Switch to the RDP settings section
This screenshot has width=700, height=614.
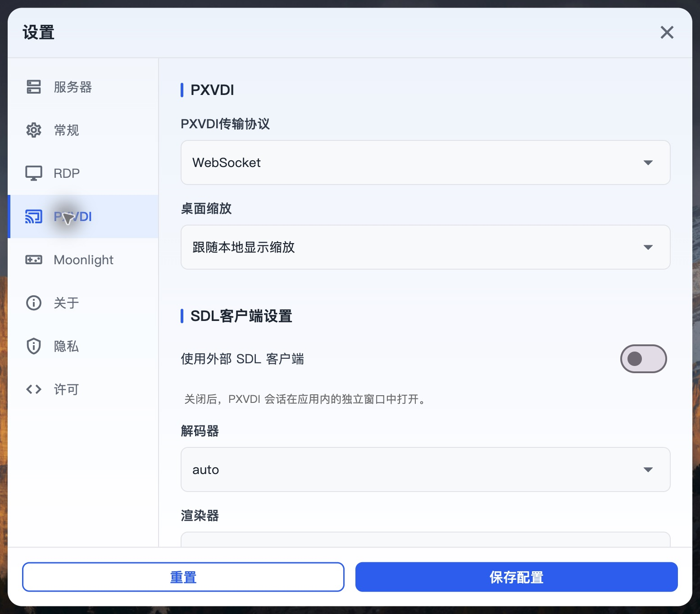pyautogui.click(x=83, y=173)
